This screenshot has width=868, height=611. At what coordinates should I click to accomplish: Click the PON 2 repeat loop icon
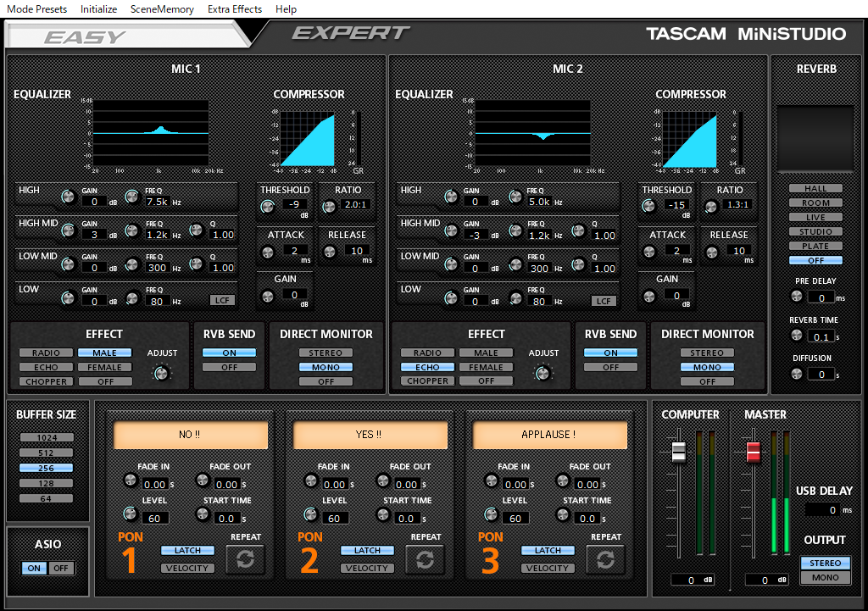point(426,559)
